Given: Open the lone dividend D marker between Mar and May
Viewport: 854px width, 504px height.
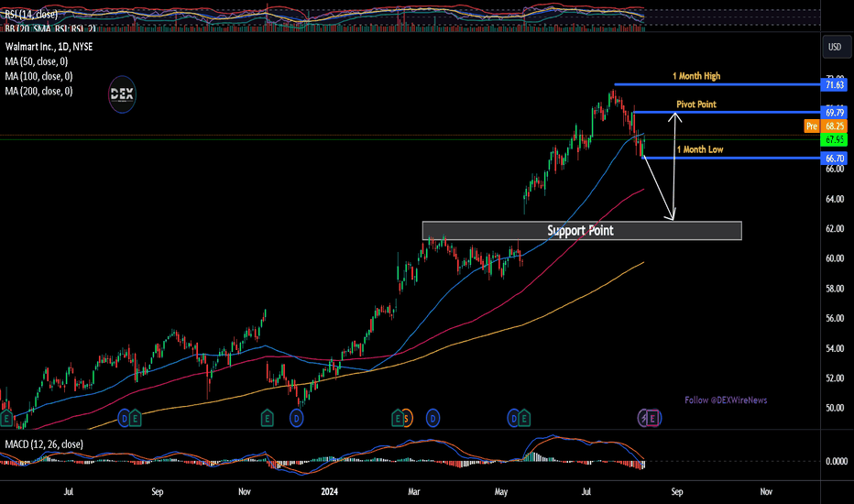Looking at the screenshot, I should (433, 419).
